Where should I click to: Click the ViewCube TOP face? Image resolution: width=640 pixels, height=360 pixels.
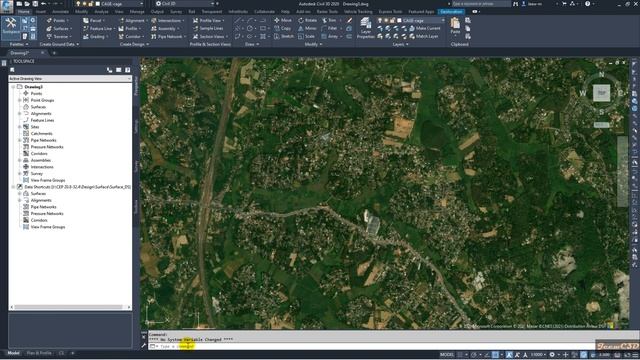tap(601, 93)
